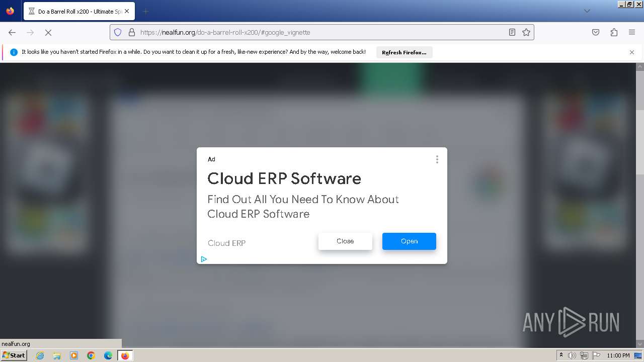This screenshot has height=362, width=644.
Task: Click the ad description about Cloud ERP Software
Action: (x=303, y=207)
